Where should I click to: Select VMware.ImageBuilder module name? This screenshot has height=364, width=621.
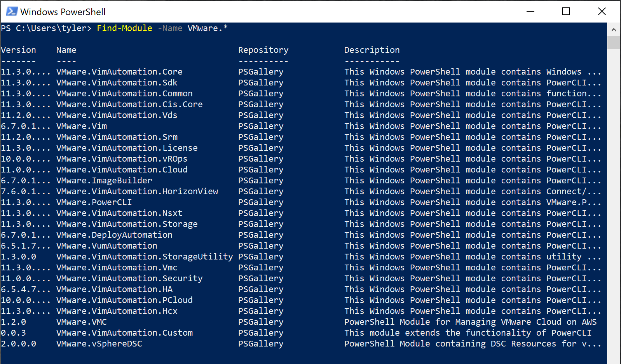(104, 181)
